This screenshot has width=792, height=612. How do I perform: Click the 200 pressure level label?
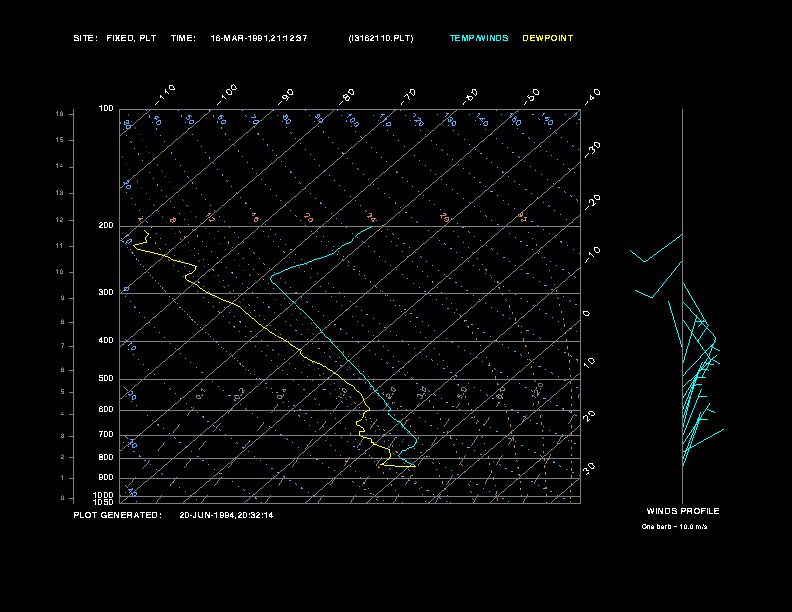[106, 225]
